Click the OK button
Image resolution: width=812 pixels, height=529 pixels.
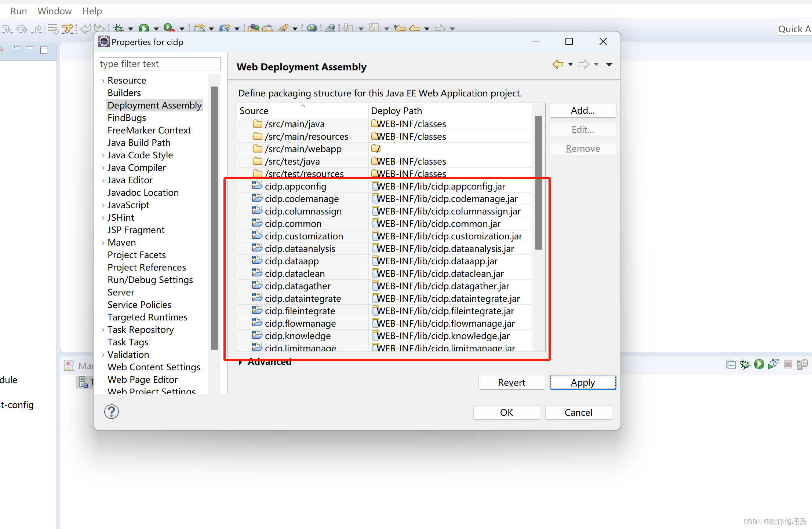(506, 412)
